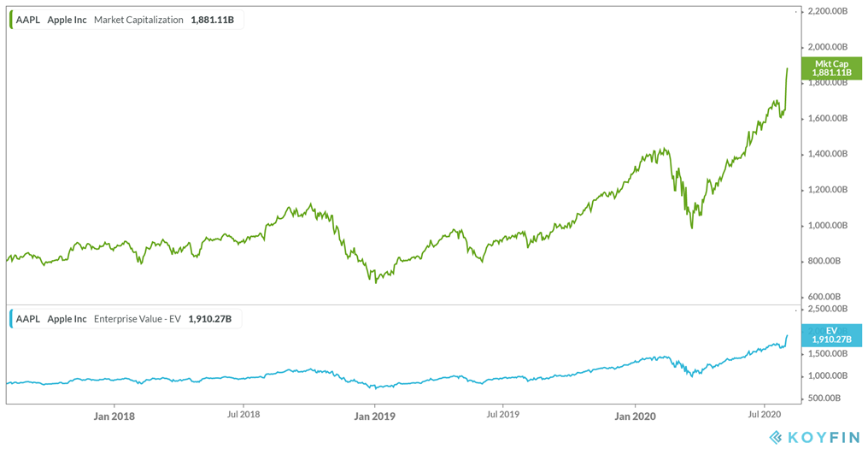Viewport: 868px width, 449px height.
Task: Click the 1,500.00B value on EV axis
Action: [x=829, y=353]
